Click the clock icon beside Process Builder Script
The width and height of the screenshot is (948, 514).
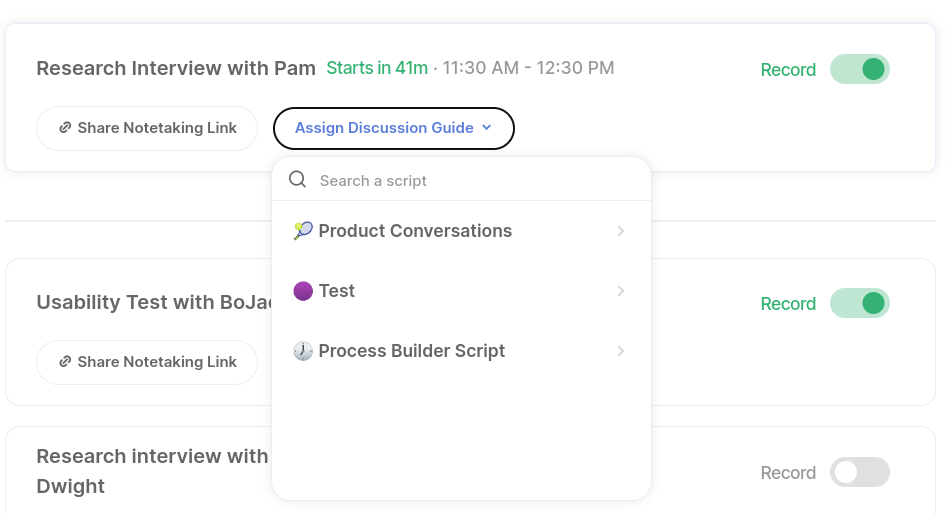click(x=303, y=351)
